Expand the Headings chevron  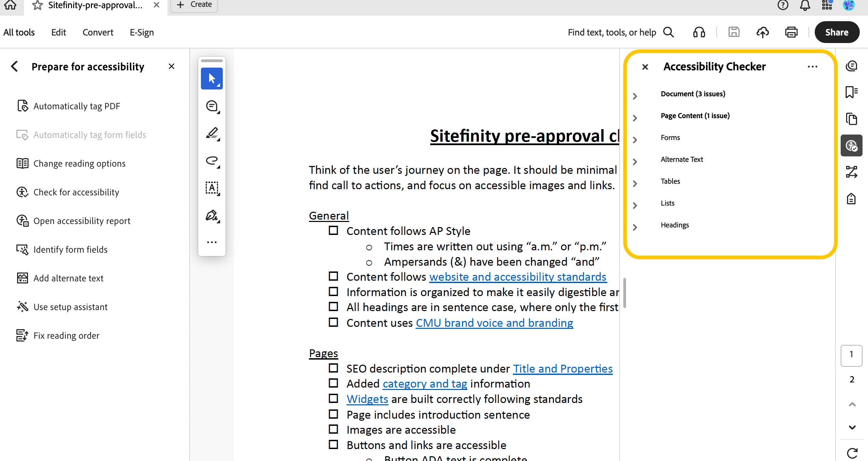tap(635, 227)
